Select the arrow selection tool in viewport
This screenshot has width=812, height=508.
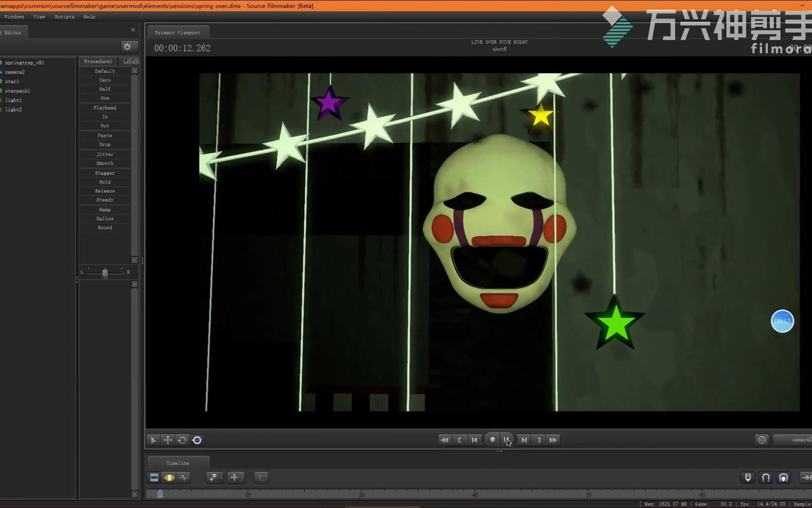[153, 440]
